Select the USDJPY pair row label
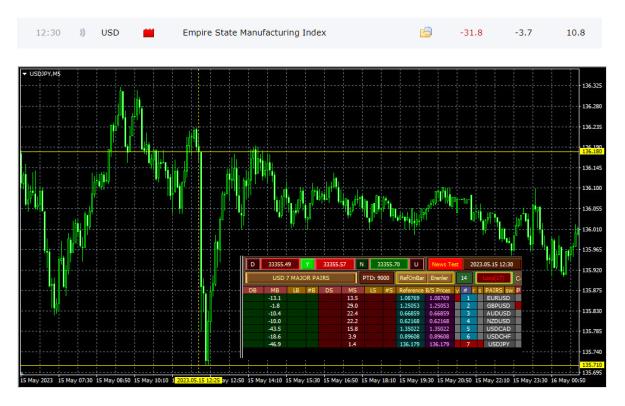 point(498,344)
